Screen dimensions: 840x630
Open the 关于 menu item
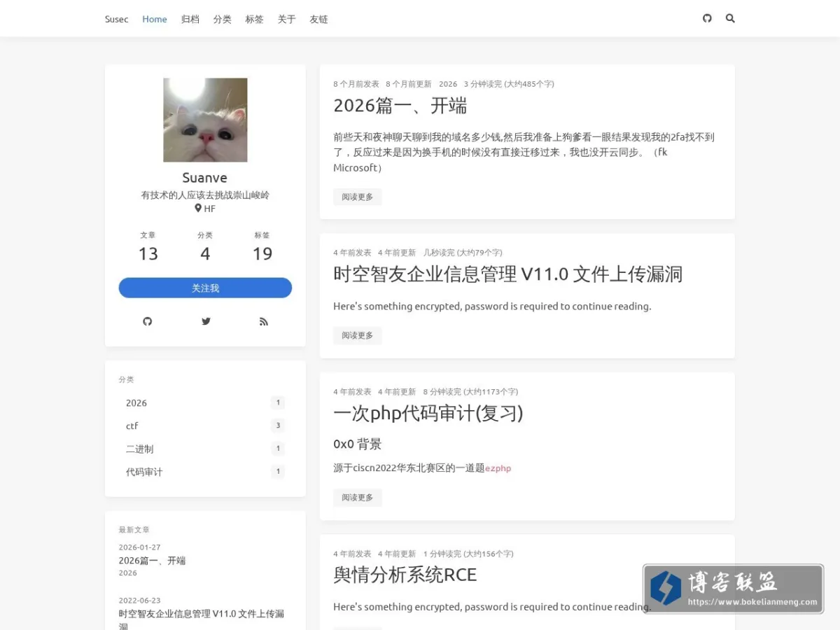coord(287,19)
